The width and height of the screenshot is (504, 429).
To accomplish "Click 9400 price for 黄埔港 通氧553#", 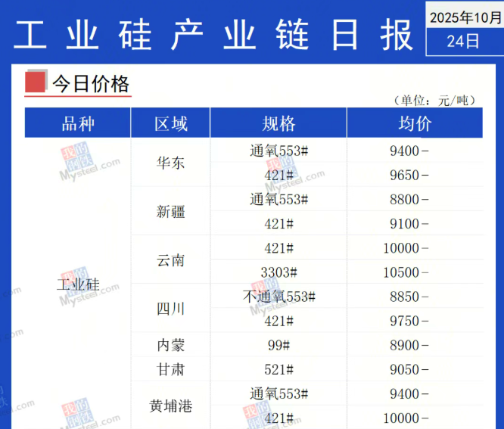I will (404, 393).
